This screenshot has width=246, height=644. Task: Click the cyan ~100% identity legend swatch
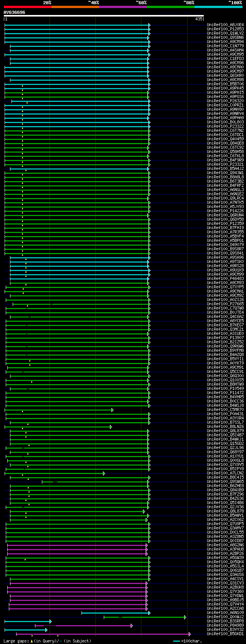tap(218, 7)
